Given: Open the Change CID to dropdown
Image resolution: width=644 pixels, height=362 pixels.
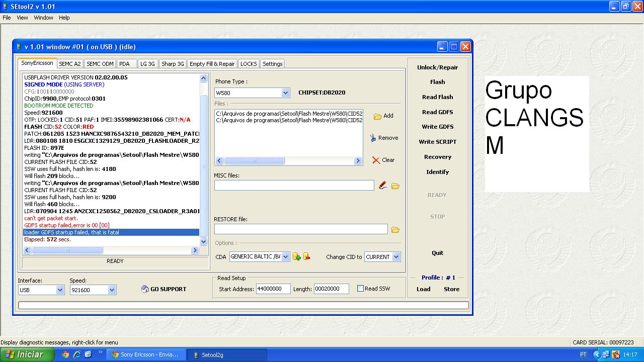Looking at the screenshot, I should point(396,257).
